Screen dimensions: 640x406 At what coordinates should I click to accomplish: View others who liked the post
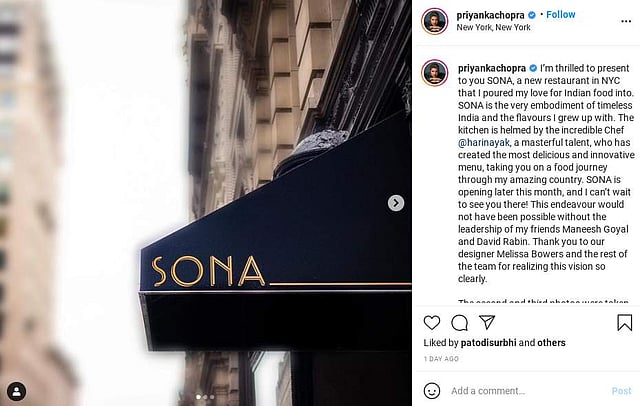(x=551, y=343)
